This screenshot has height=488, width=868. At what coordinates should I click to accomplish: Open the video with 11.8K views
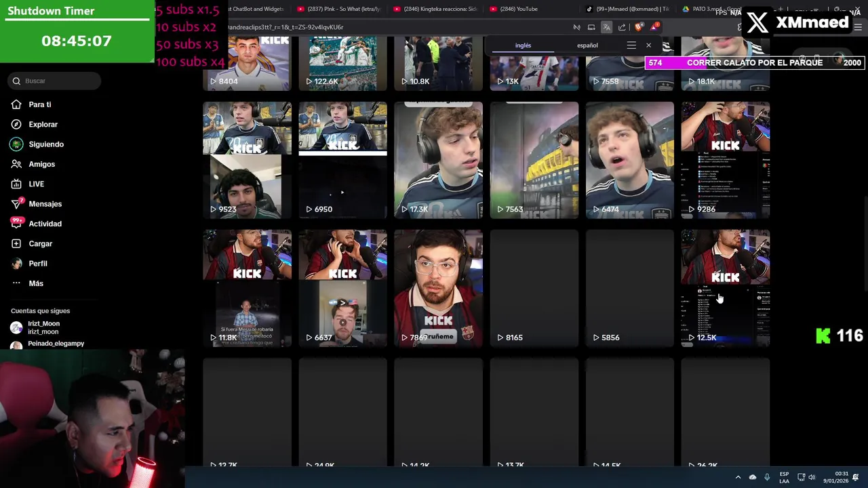point(247,288)
